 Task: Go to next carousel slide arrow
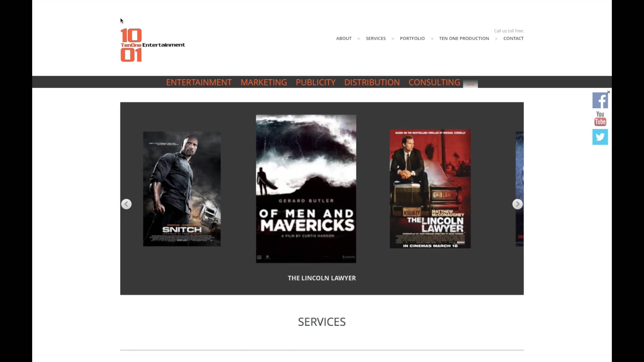[x=518, y=204]
